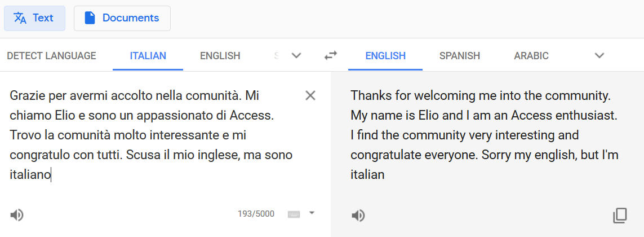Set target language to Arabic
Image resolution: width=644 pixels, height=237 pixels.
click(531, 56)
